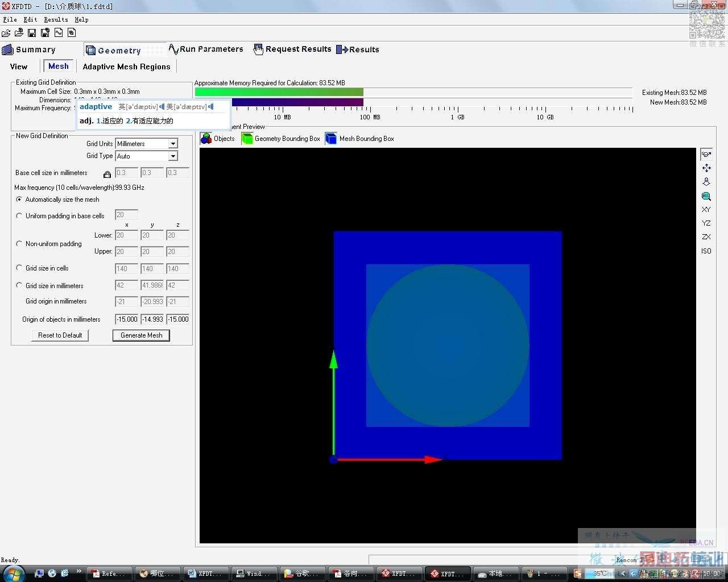728x582 pixels.
Task: Open the Grid Units dropdown
Action: coord(173,144)
